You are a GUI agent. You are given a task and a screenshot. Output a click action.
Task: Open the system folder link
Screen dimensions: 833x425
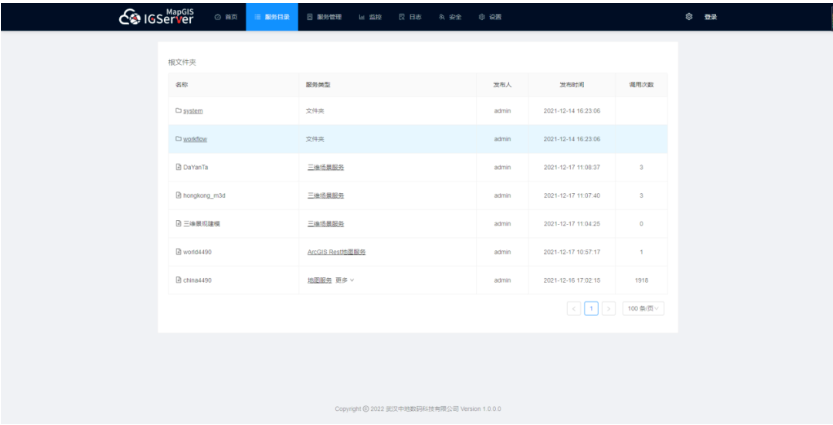coord(193,111)
